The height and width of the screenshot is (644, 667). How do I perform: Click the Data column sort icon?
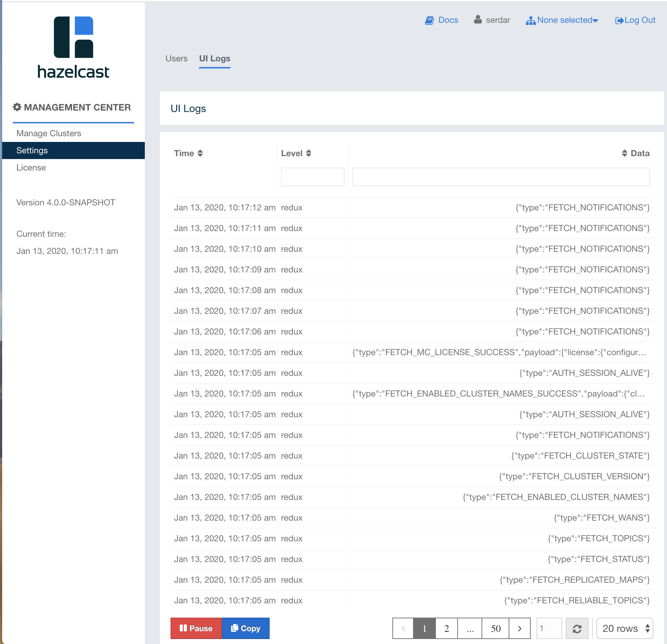click(x=624, y=153)
